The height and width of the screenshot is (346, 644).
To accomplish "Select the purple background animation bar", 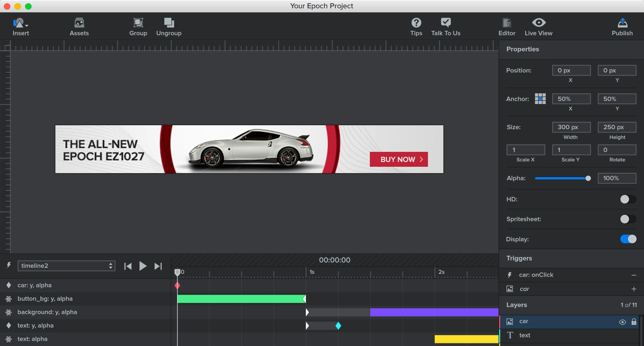I will [x=434, y=312].
